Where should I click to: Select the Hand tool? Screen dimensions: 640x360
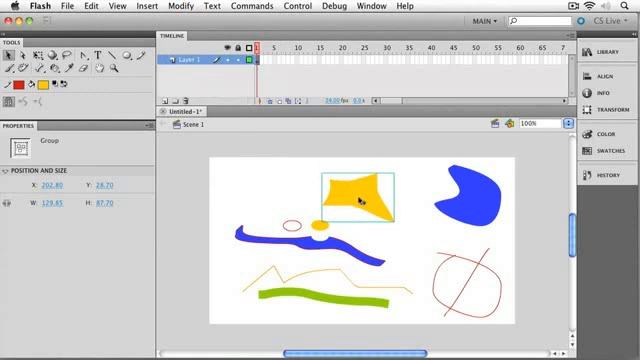point(99,68)
